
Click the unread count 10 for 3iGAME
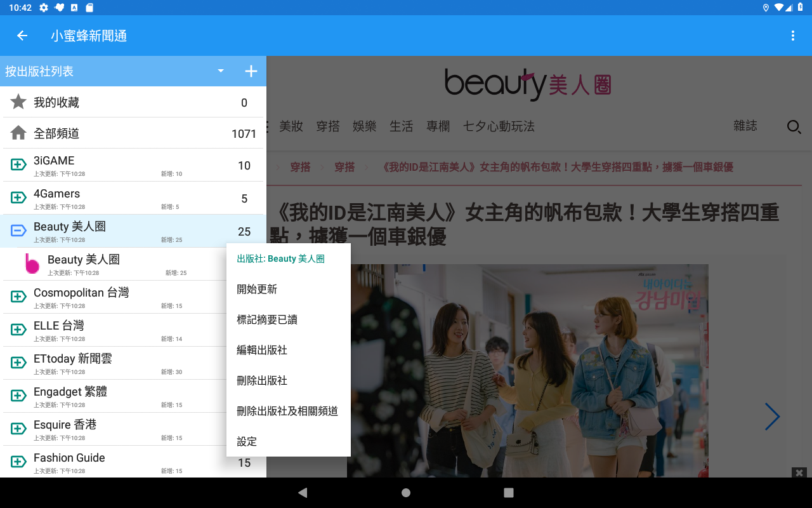coord(244,166)
